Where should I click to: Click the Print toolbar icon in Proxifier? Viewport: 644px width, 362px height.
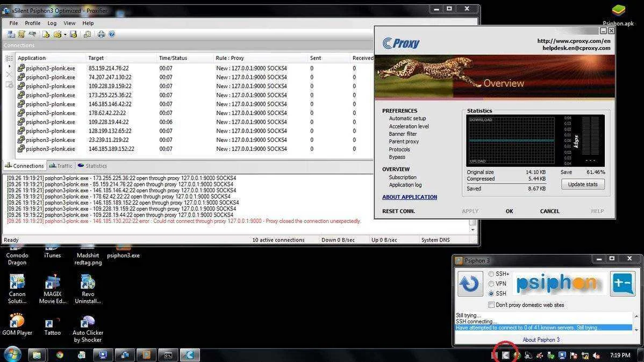point(101,34)
